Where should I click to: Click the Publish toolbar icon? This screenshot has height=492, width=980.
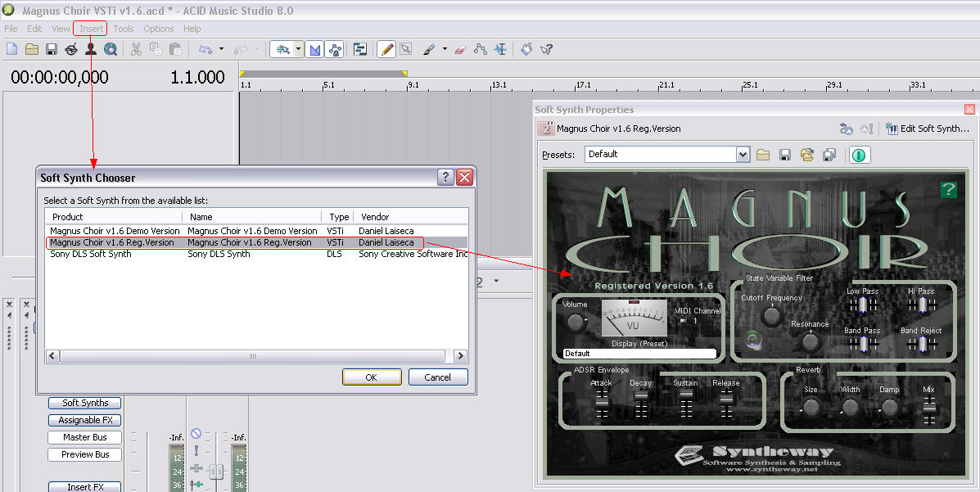point(71,49)
